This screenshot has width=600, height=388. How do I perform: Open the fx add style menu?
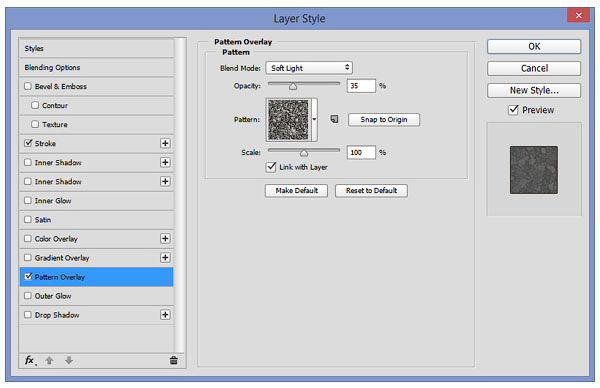coord(30,360)
